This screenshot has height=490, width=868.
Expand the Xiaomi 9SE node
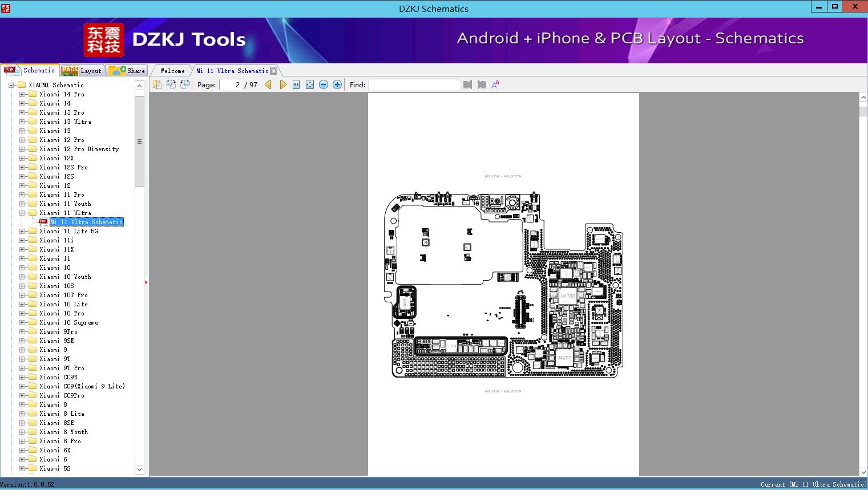[x=22, y=341]
